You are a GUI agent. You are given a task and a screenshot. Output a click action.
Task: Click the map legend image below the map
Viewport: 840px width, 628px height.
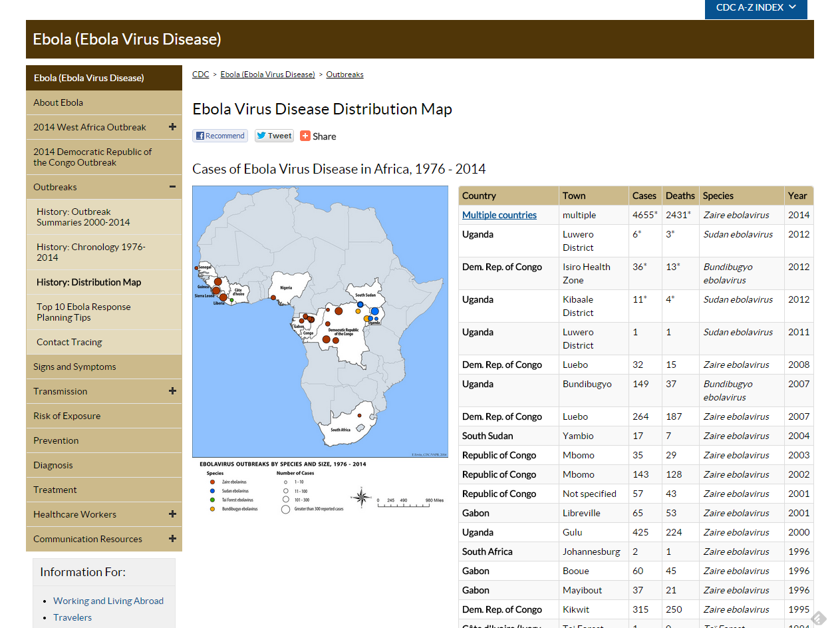(x=321, y=488)
